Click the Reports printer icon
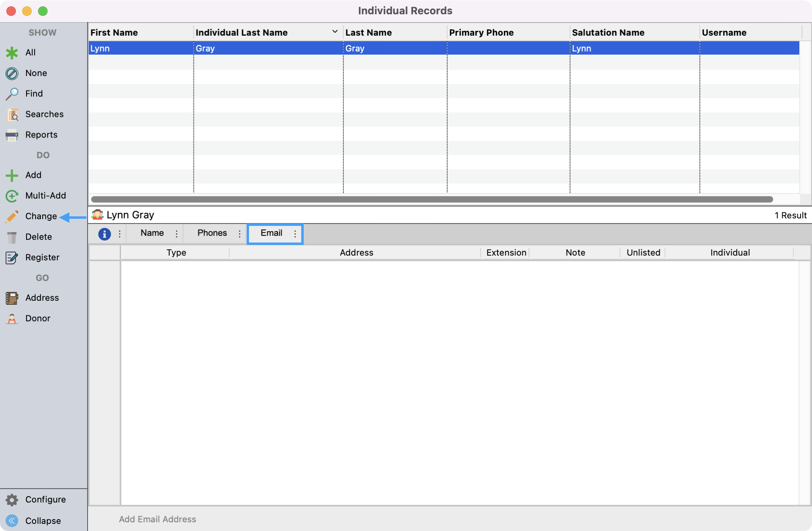Screen dimensions: 812x531 [12, 135]
